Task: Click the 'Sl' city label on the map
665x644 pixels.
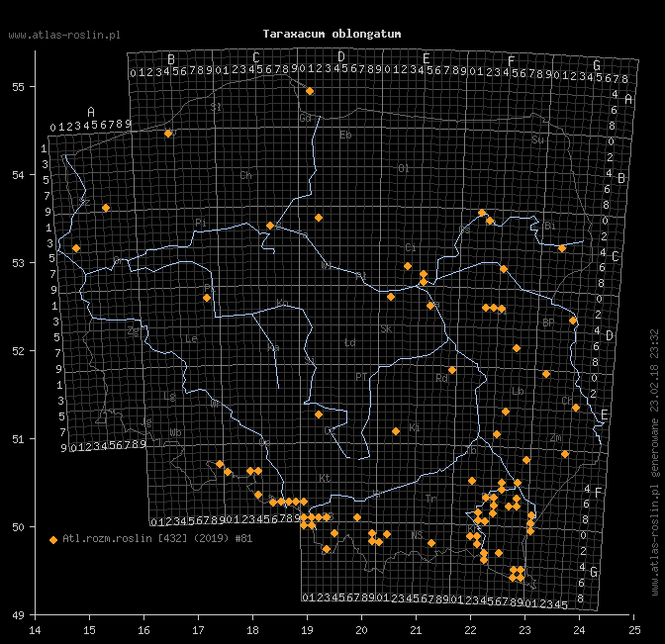Action: pyautogui.click(x=217, y=107)
